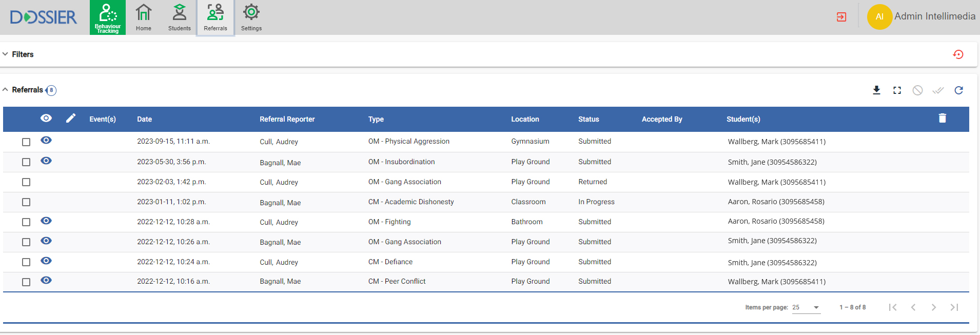
Task: Open the Behaviour Tracking module
Action: click(x=108, y=17)
